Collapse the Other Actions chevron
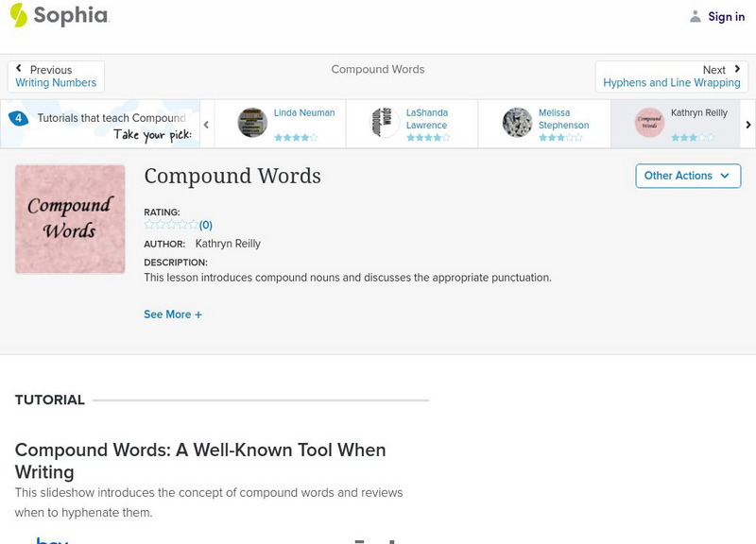 click(x=724, y=176)
